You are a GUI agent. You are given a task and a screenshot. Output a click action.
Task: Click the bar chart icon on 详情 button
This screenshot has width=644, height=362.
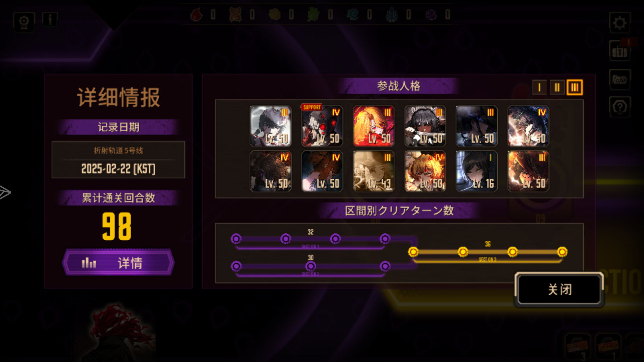pyautogui.click(x=89, y=263)
